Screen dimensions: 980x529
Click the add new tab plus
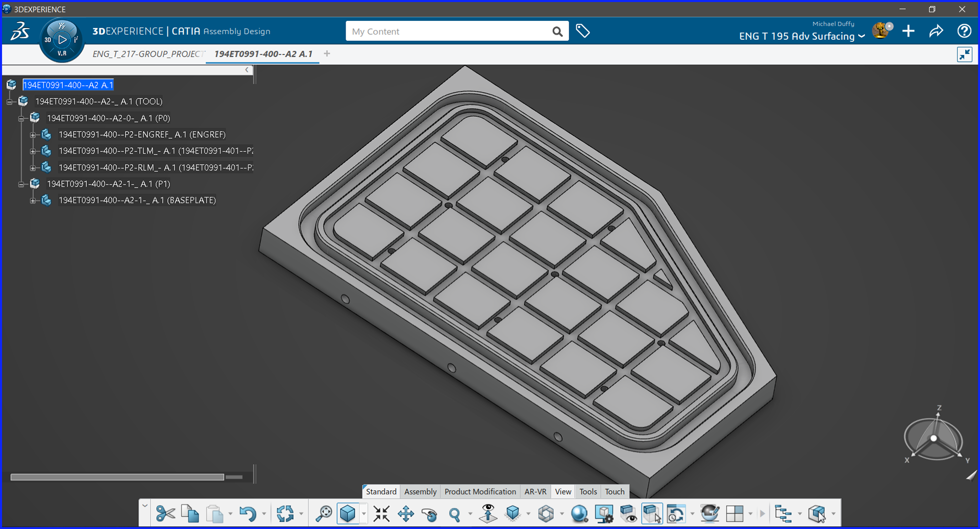click(x=327, y=54)
